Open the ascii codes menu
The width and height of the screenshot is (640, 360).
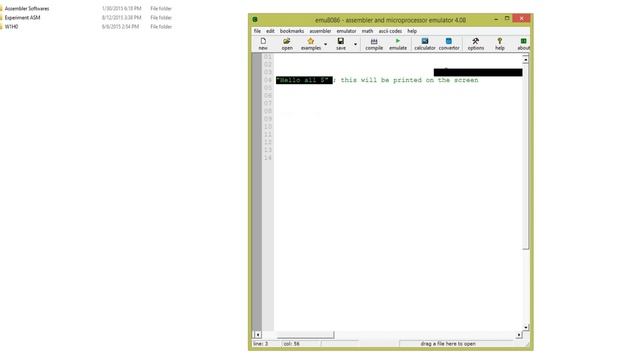tap(390, 31)
